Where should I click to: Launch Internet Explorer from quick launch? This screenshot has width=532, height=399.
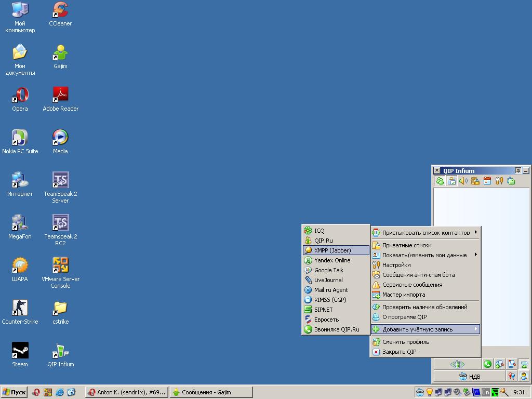(60, 392)
